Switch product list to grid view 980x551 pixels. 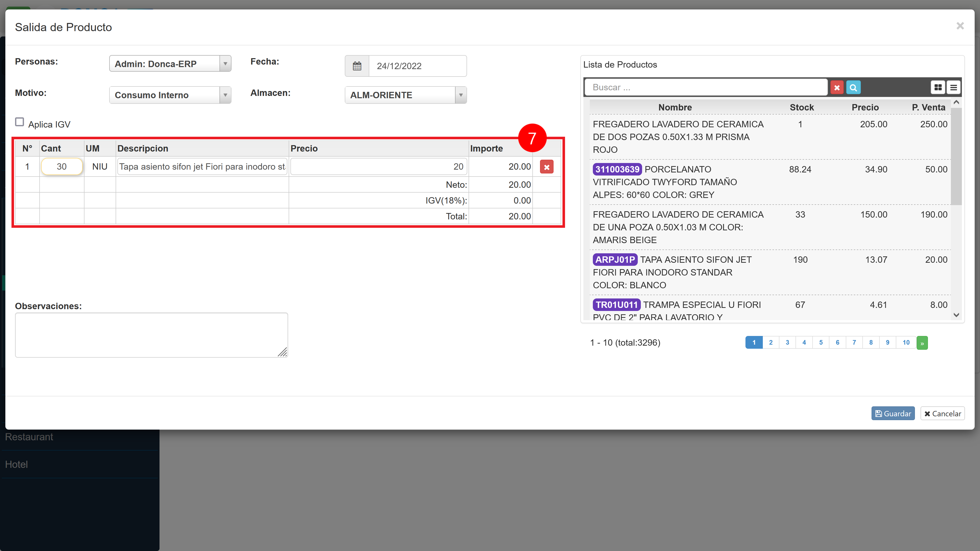938,87
